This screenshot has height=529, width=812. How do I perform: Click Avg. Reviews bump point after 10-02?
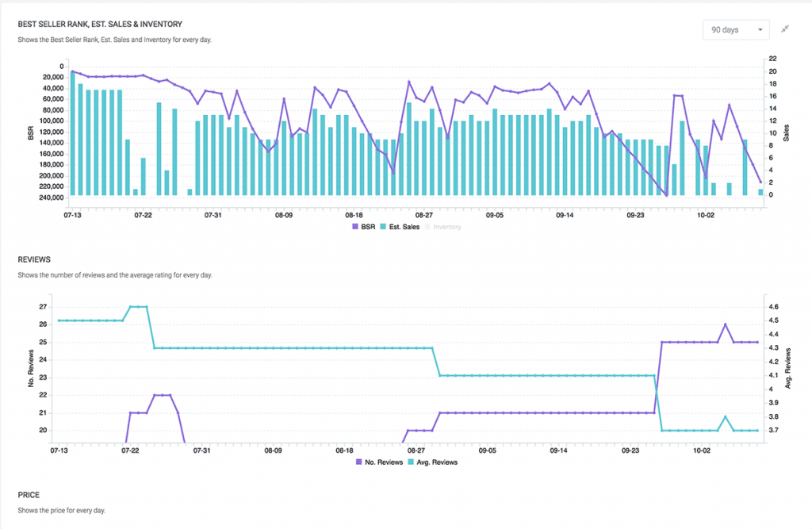coord(725,416)
